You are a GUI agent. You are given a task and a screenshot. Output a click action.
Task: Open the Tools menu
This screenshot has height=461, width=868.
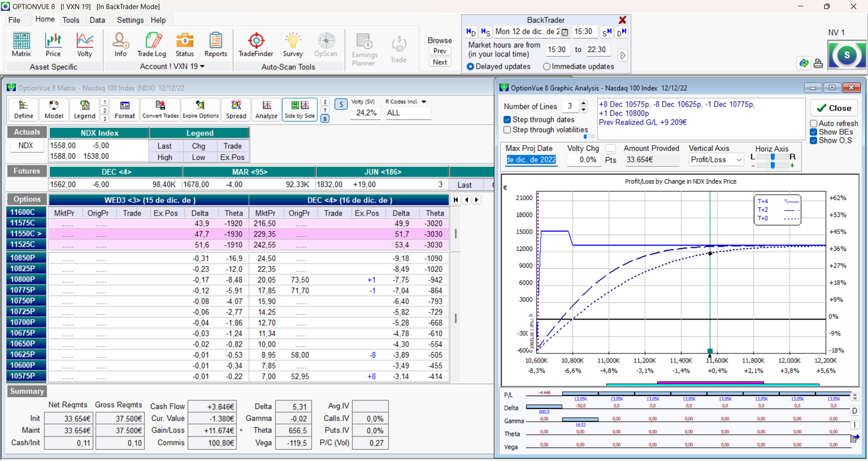pos(71,20)
